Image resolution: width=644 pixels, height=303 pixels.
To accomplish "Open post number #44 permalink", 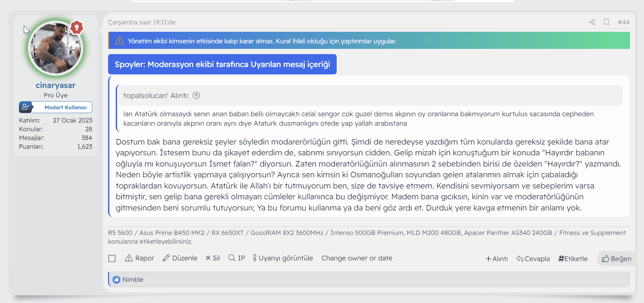I will tap(623, 22).
